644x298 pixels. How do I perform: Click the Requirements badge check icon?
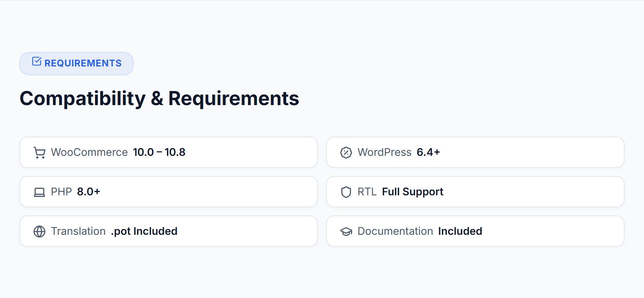tap(37, 61)
